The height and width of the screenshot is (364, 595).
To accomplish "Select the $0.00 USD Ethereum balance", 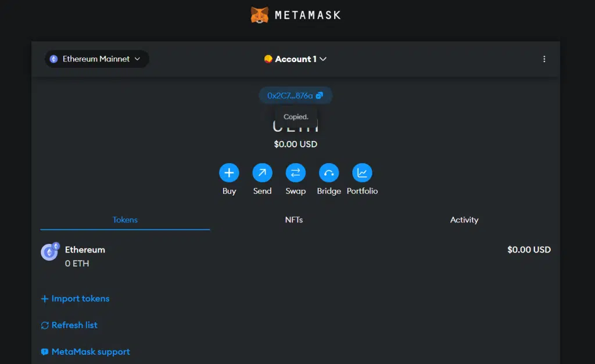I will pyautogui.click(x=529, y=250).
